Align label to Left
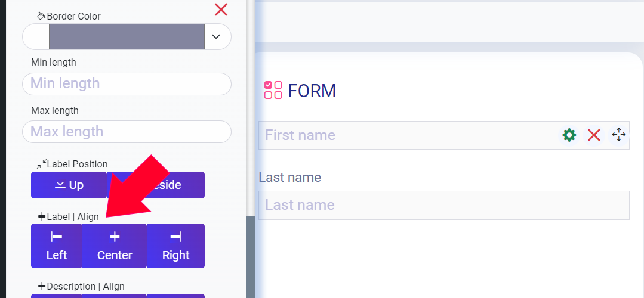 click(x=57, y=246)
